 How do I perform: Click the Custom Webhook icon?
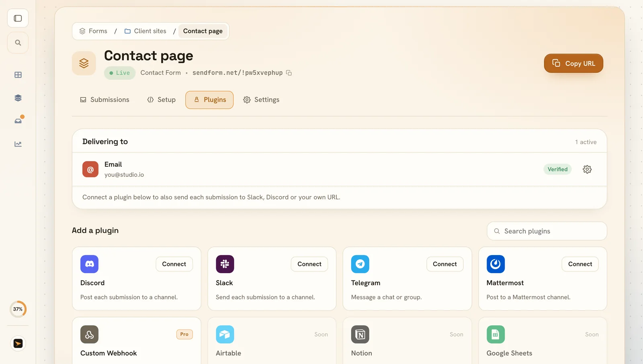pos(89,334)
